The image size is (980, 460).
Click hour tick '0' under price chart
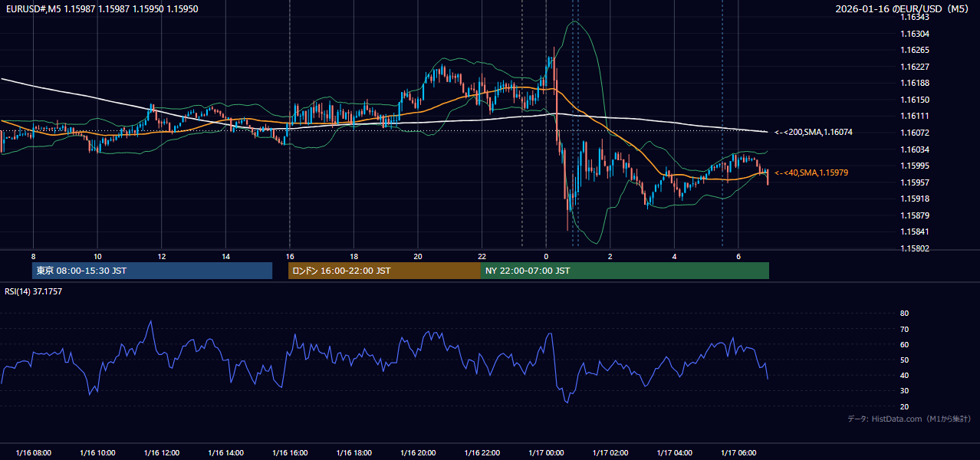546,256
